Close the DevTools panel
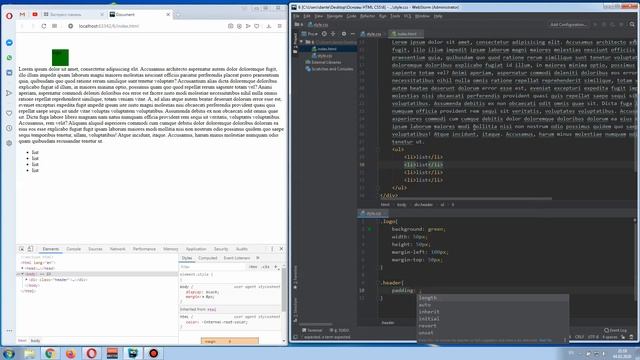 click(281, 249)
